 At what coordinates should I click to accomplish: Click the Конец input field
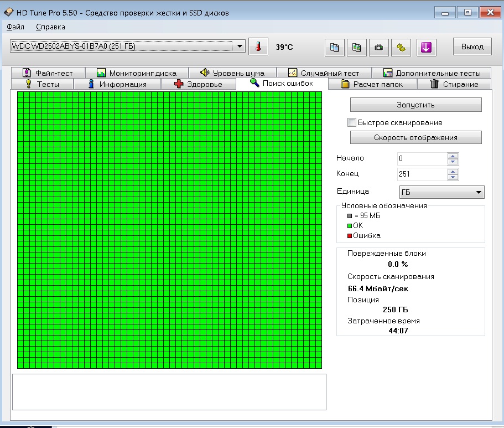coord(422,174)
